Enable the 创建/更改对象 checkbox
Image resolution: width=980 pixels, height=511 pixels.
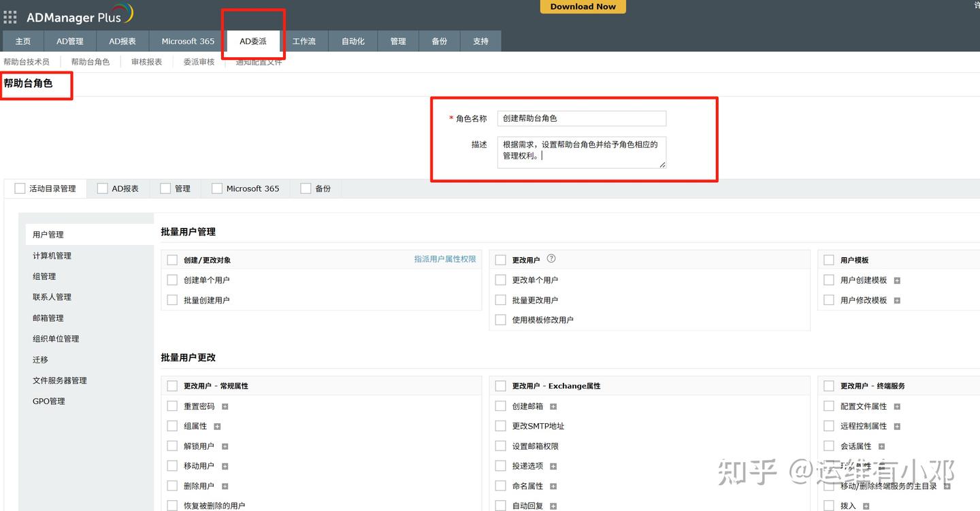[x=172, y=260]
